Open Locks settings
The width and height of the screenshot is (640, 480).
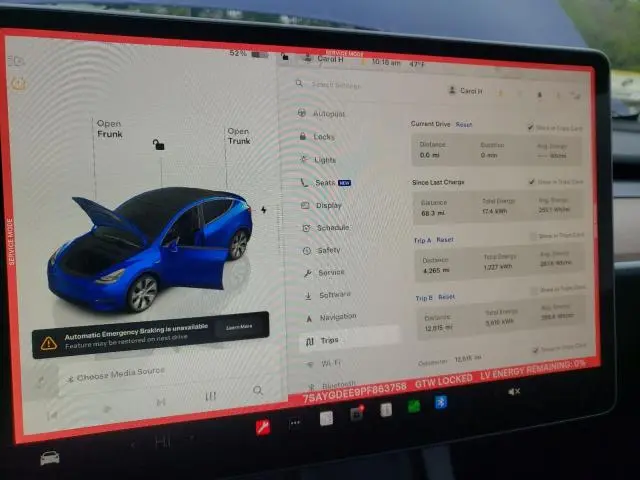pyautogui.click(x=317, y=137)
